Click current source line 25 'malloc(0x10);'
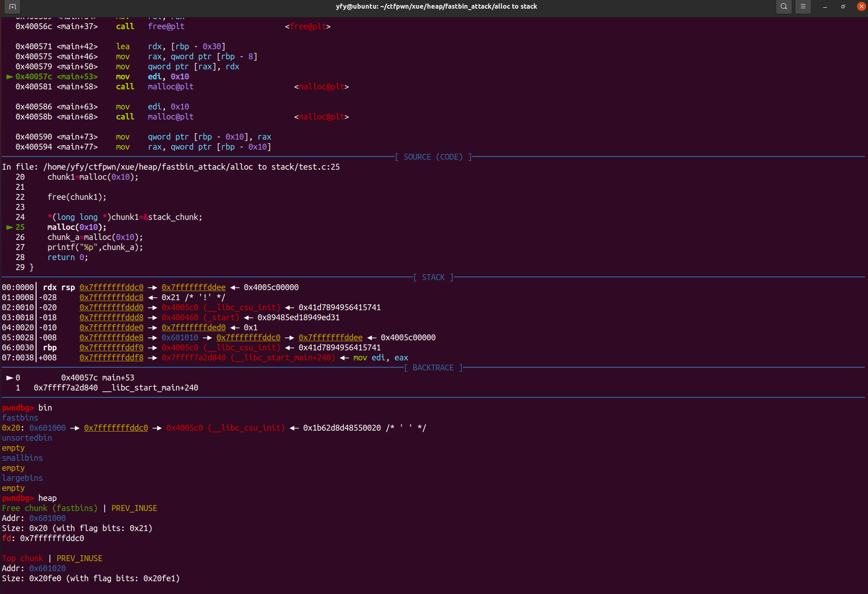Image resolution: width=868 pixels, height=594 pixels. point(77,227)
